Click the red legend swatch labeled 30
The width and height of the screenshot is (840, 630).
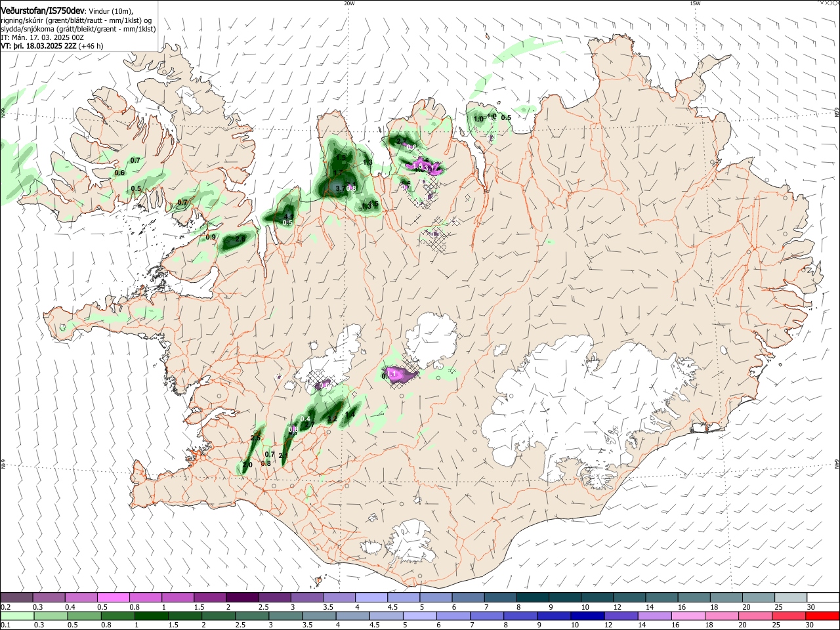pos(822,616)
